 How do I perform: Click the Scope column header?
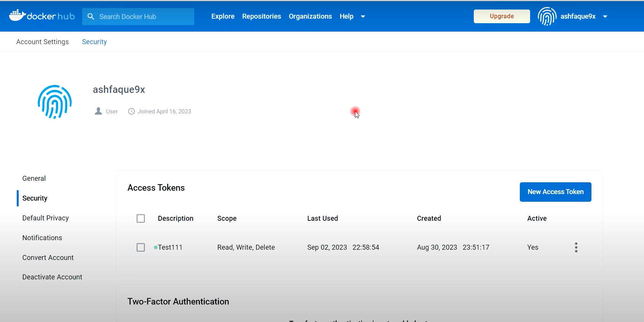click(227, 218)
